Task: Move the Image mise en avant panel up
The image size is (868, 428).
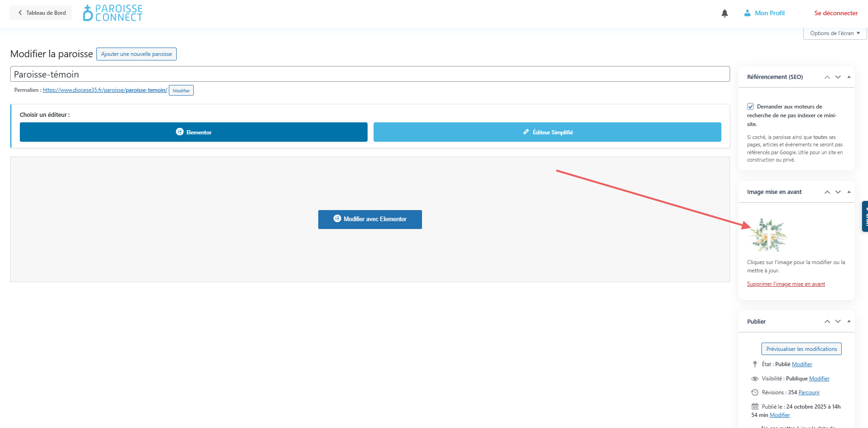Action: point(827,192)
